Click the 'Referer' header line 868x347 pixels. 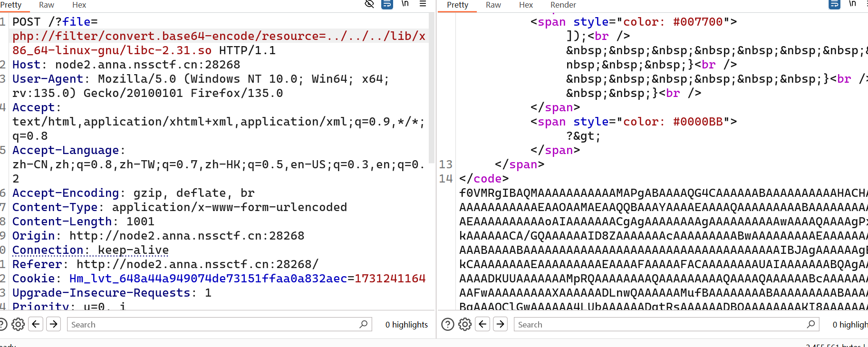(165, 264)
